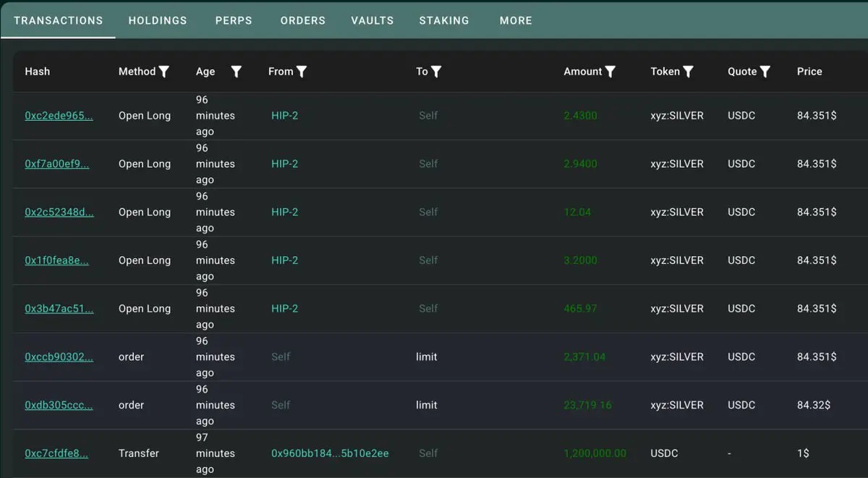The width and height of the screenshot is (868, 478).
Task: Click transaction hash 0xdb305ccc
Action: pos(59,405)
